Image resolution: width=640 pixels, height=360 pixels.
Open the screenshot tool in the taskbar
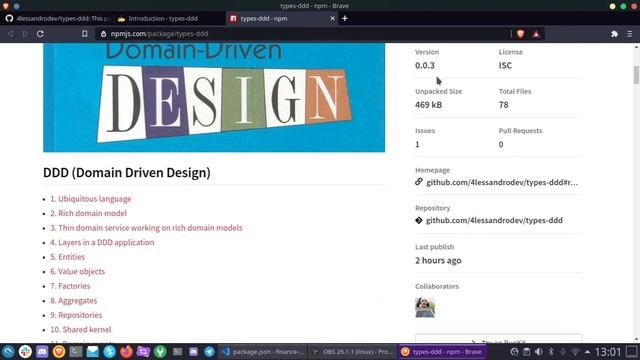pyautogui.click(x=143, y=351)
